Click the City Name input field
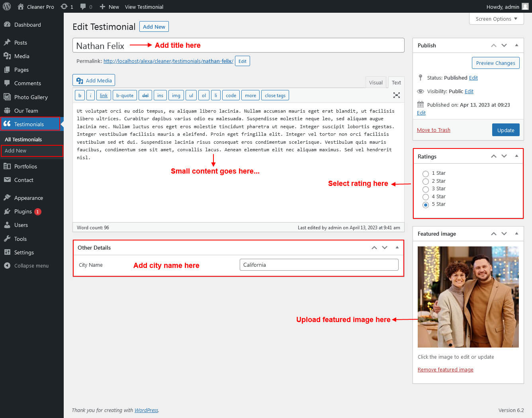The image size is (532, 418). tap(319, 265)
